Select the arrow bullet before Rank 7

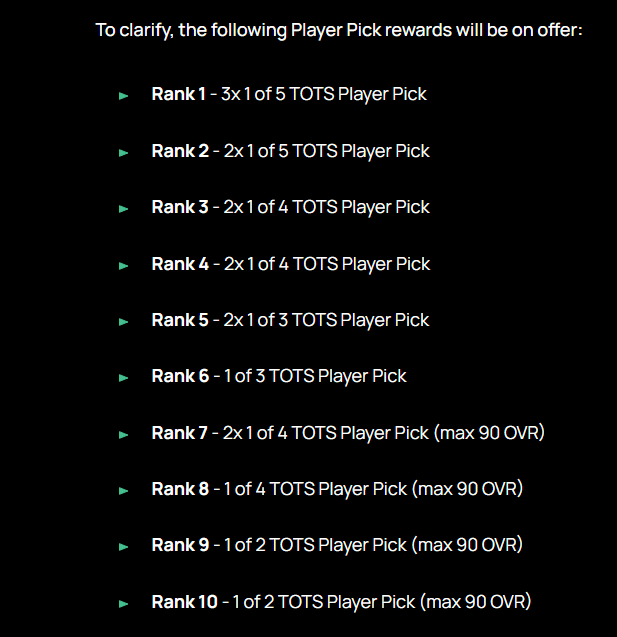tap(124, 434)
